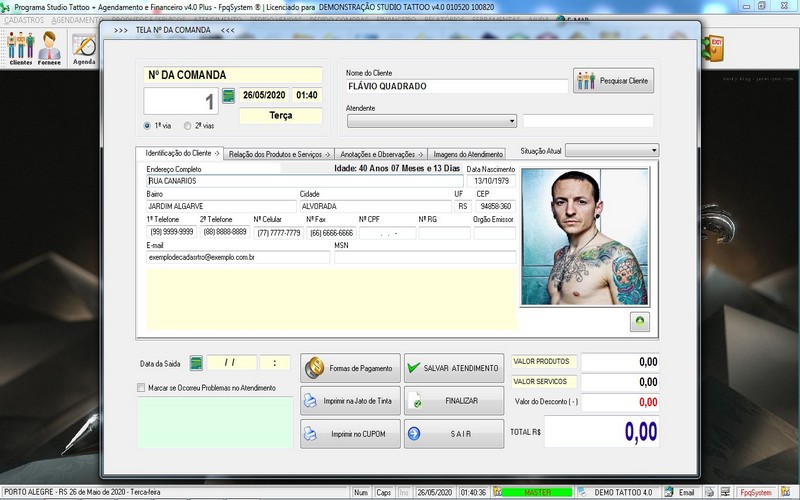The height and width of the screenshot is (500, 800).
Task: Open Agenda icon in main toolbar
Action: (x=84, y=48)
